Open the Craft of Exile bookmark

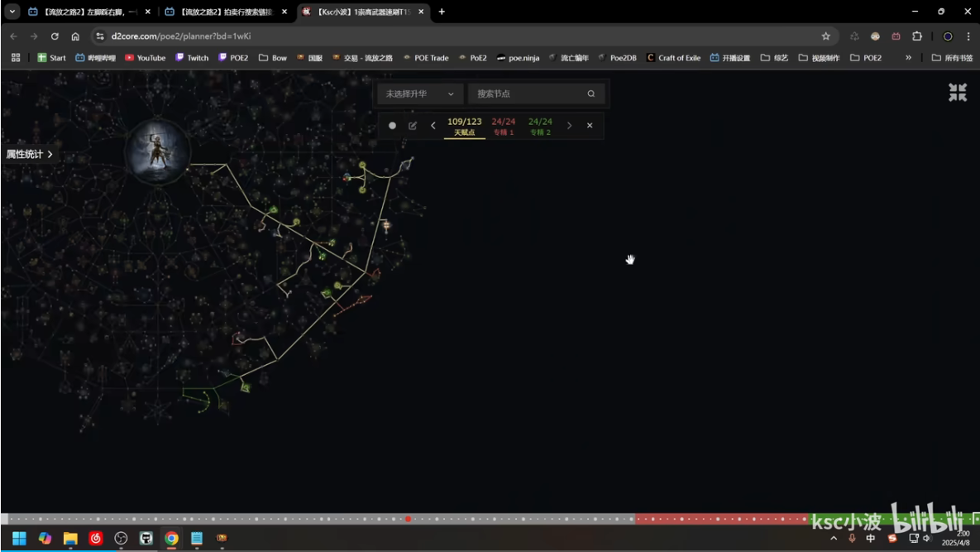673,58
